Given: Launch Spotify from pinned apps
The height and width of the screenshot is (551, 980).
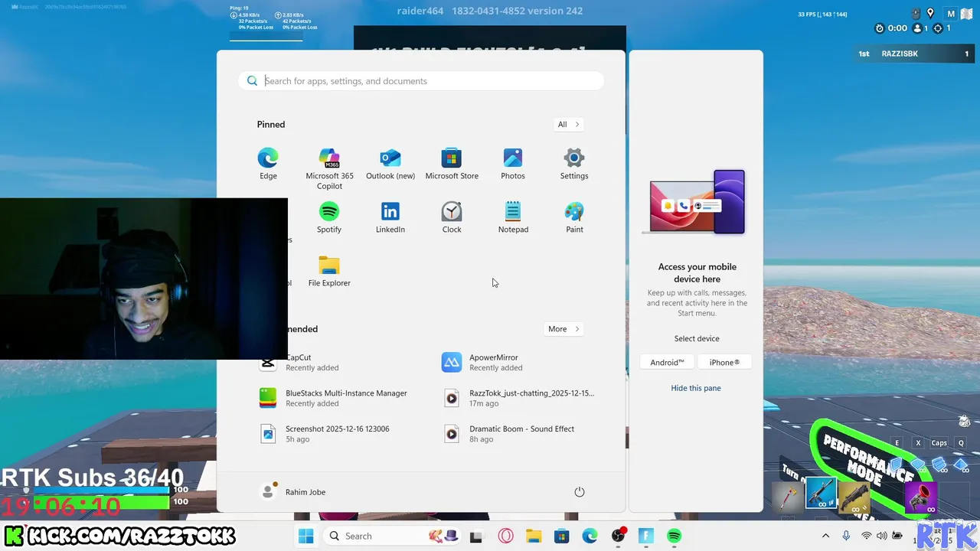Looking at the screenshot, I should click(x=329, y=217).
